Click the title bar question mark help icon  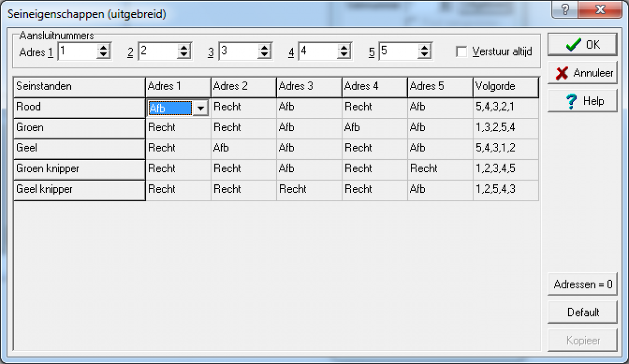(x=565, y=10)
